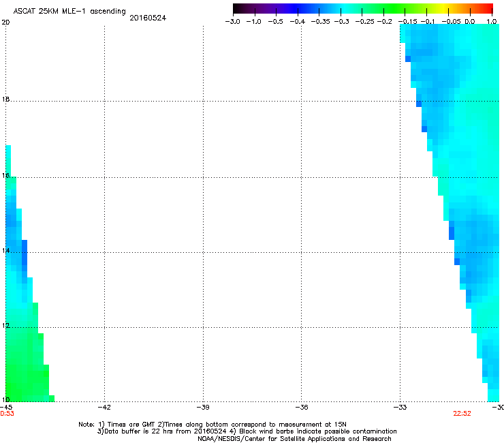Click the color bar label '-0.35'
Viewport: 504px width, 443px height.
pos(321,22)
